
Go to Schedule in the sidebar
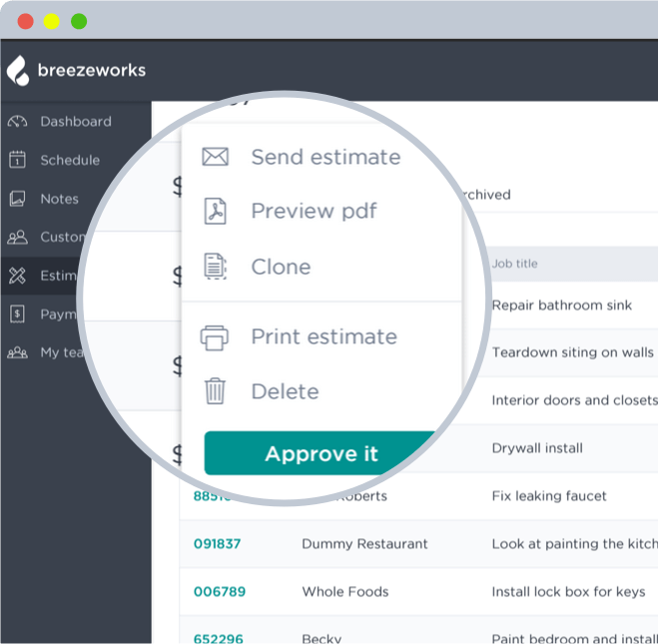click(x=70, y=161)
